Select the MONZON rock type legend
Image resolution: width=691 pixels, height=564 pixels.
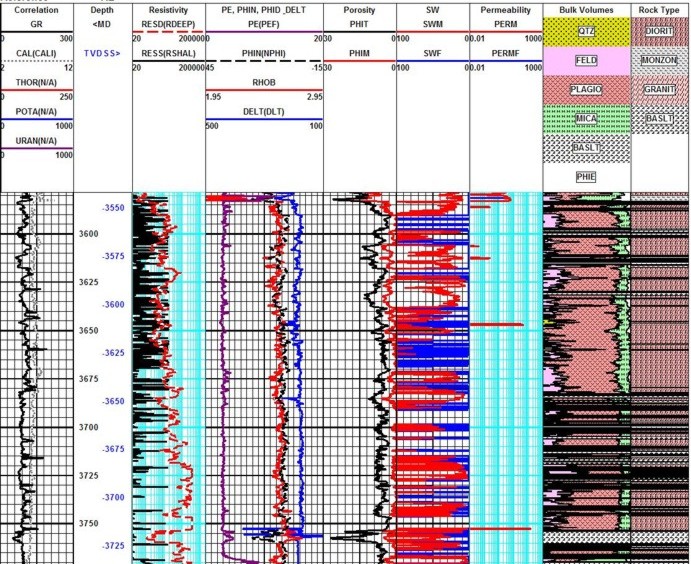coord(660,60)
